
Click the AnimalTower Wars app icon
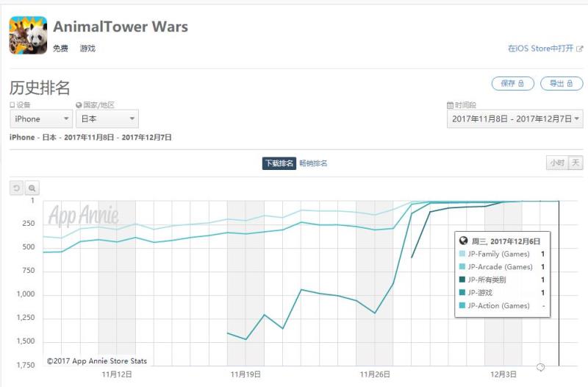pyautogui.click(x=28, y=35)
